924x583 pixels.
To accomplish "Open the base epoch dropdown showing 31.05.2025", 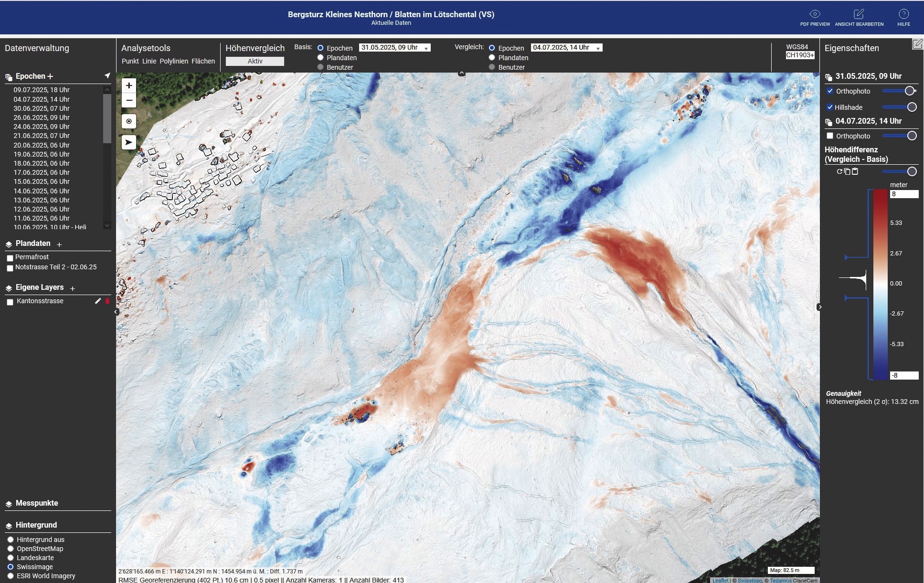I will click(x=394, y=47).
